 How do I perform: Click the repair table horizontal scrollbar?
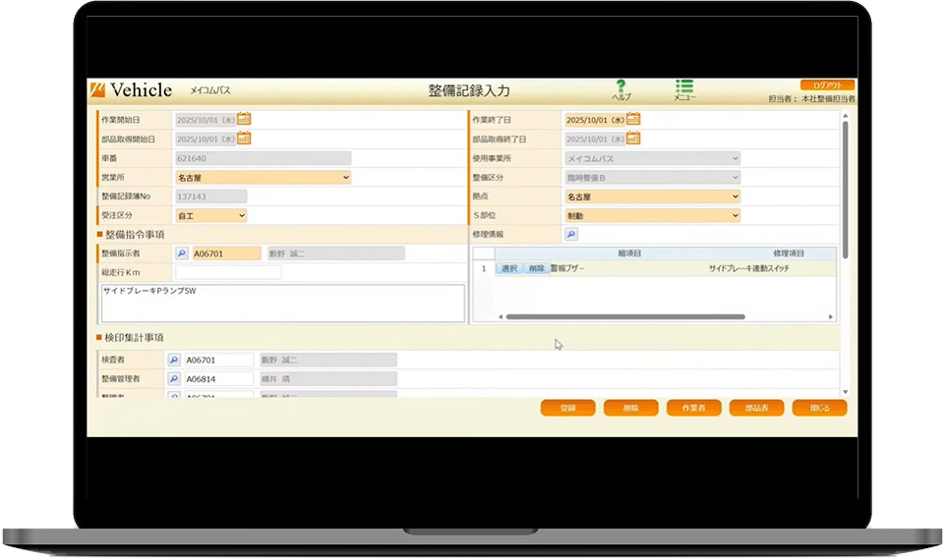(625, 316)
